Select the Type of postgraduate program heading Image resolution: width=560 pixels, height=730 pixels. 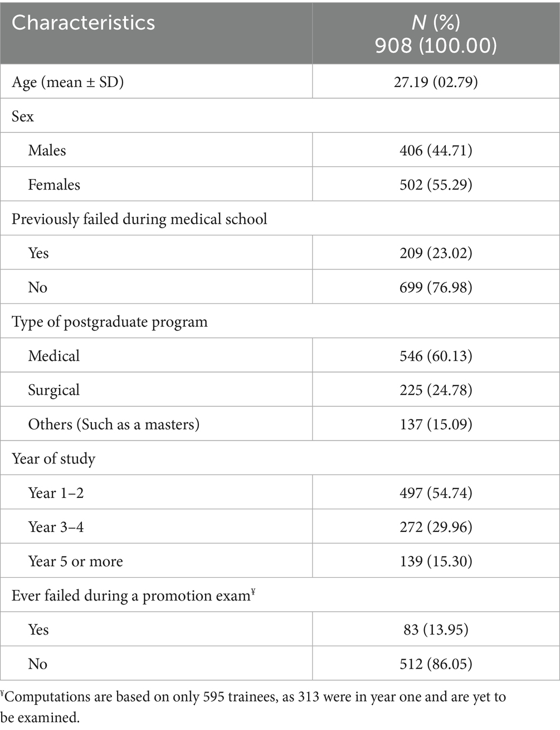coord(109,322)
